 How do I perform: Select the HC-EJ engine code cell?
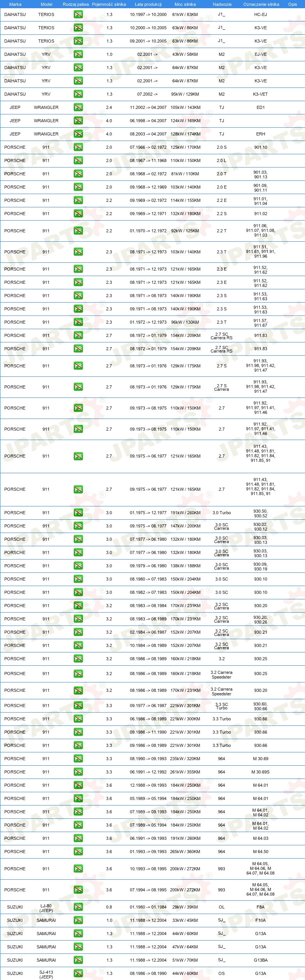(261, 14)
